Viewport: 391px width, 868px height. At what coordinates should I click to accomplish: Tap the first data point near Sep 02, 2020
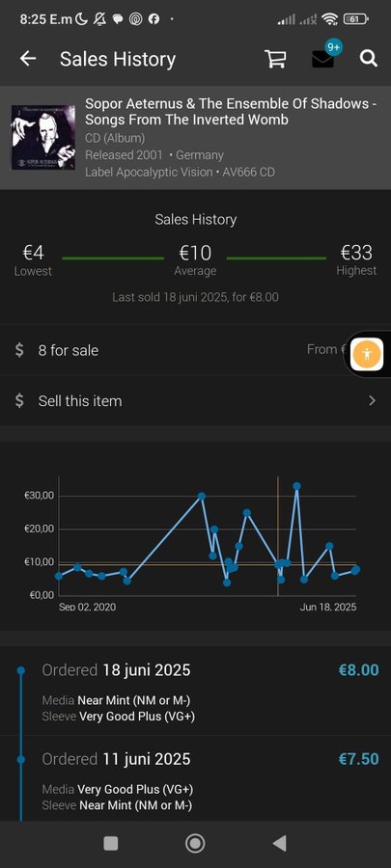(59, 577)
